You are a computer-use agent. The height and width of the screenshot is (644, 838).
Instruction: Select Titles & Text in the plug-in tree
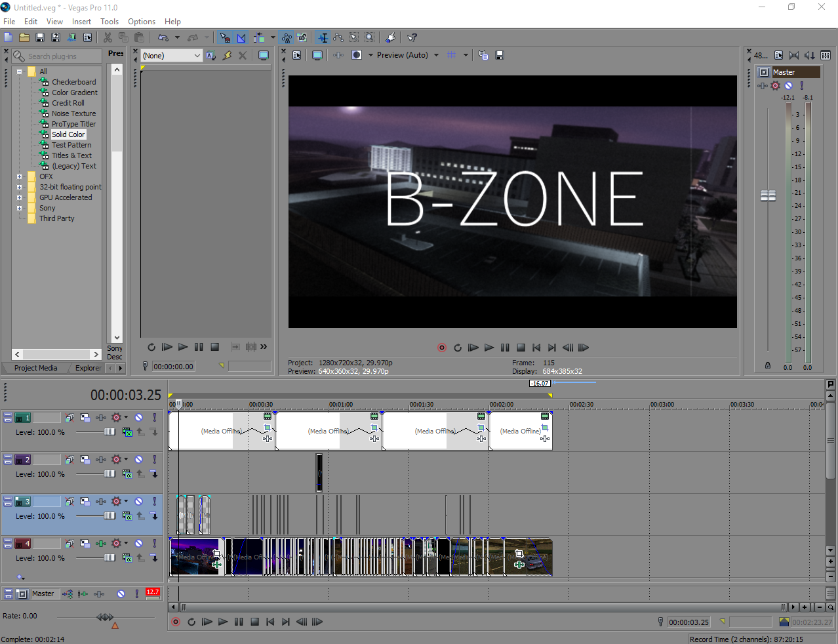[71, 155]
